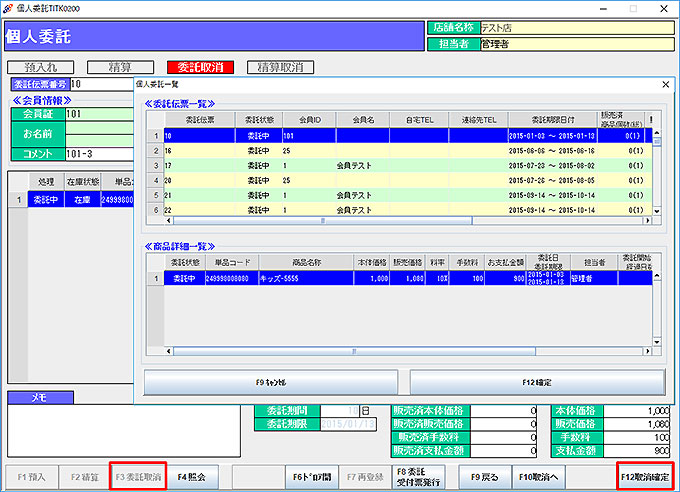This screenshot has width=680, height=492.
Task: Click the slip list vertical scrollbar
Action: coord(656,170)
